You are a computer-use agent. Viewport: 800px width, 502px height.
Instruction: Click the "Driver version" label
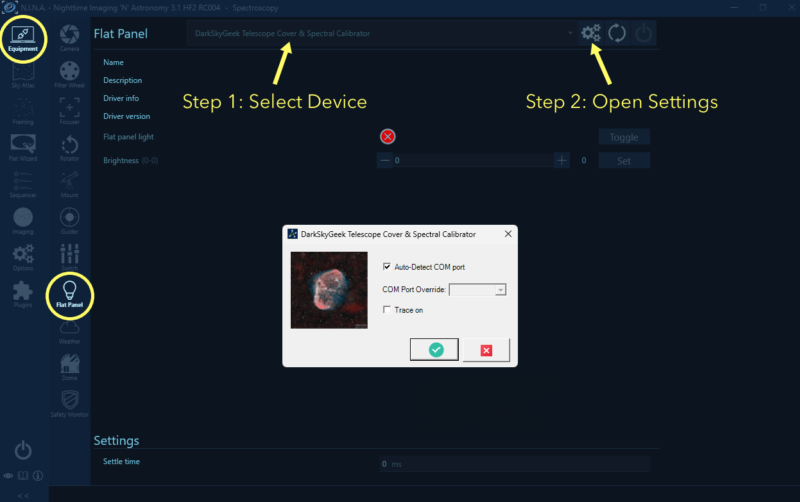[x=127, y=116]
